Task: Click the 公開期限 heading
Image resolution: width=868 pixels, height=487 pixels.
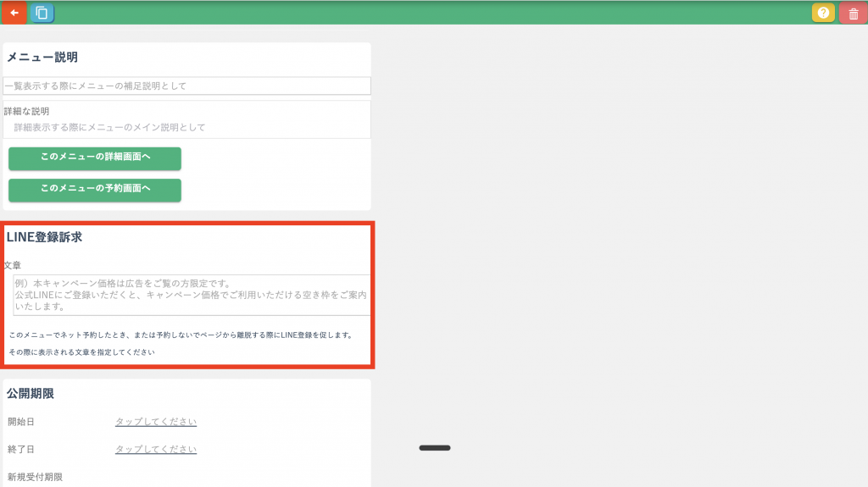Action: click(31, 394)
